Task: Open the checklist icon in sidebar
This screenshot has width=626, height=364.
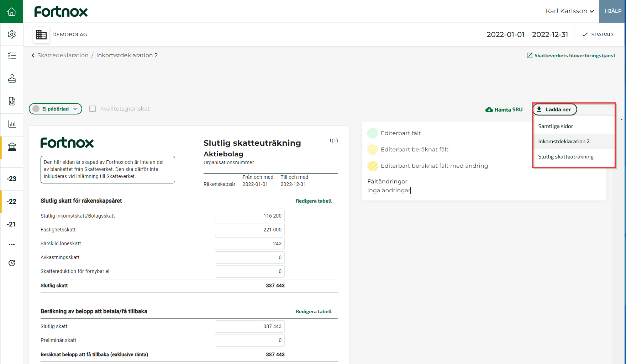Action: [12, 55]
